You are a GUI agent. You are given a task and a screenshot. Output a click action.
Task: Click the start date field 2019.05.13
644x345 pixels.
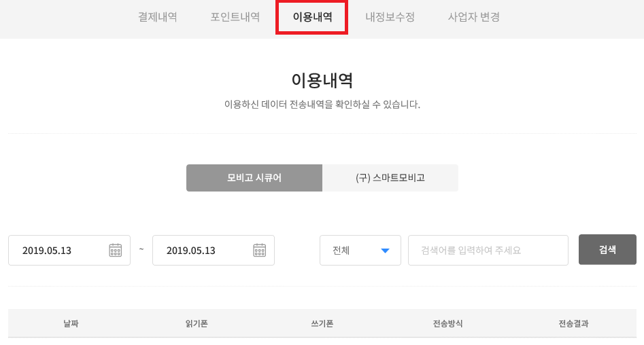pos(69,250)
